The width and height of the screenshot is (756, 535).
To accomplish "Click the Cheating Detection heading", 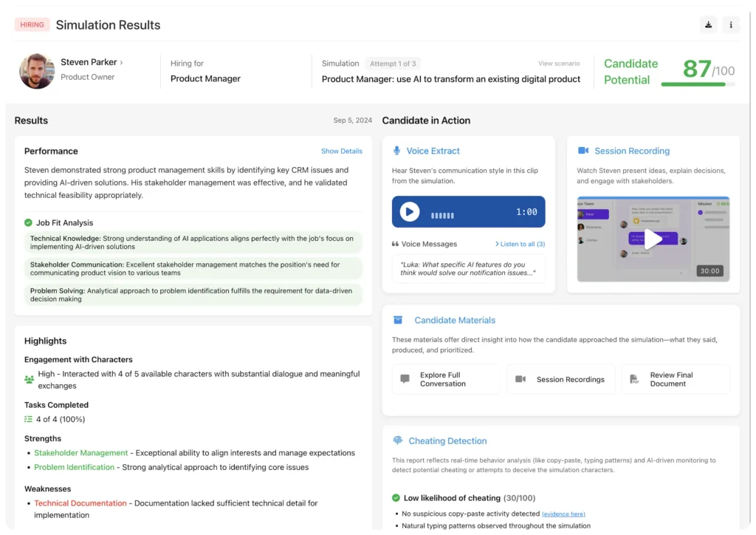I will pyautogui.click(x=447, y=441).
